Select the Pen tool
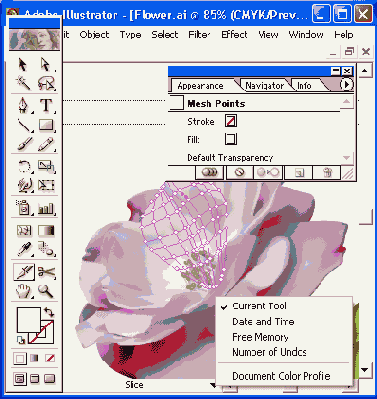 pos(23,105)
